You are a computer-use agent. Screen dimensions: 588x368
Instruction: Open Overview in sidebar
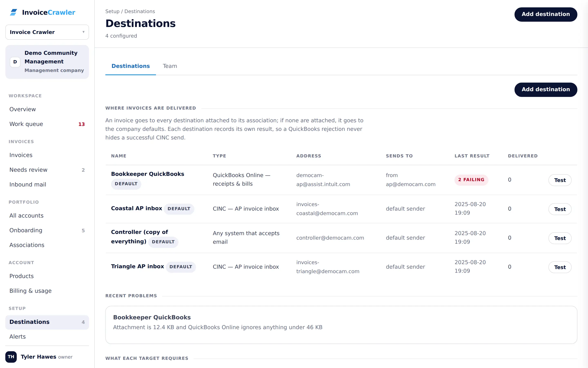pyautogui.click(x=47, y=109)
